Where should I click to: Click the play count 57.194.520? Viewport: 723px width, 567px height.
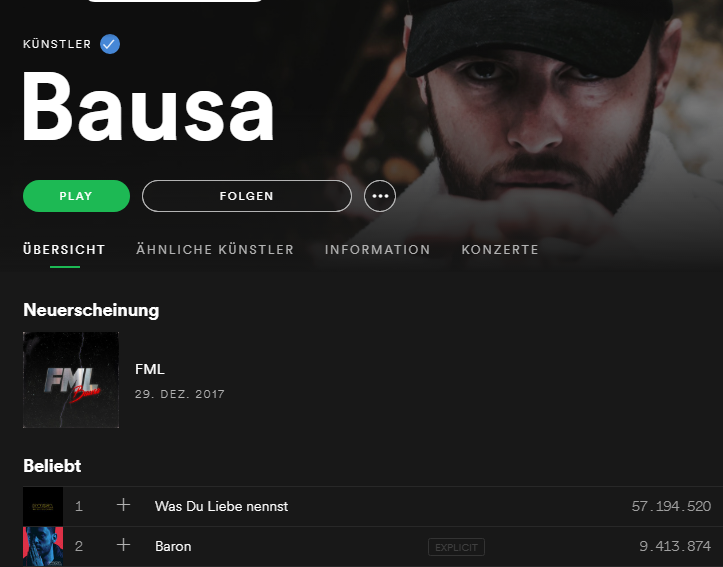671,506
